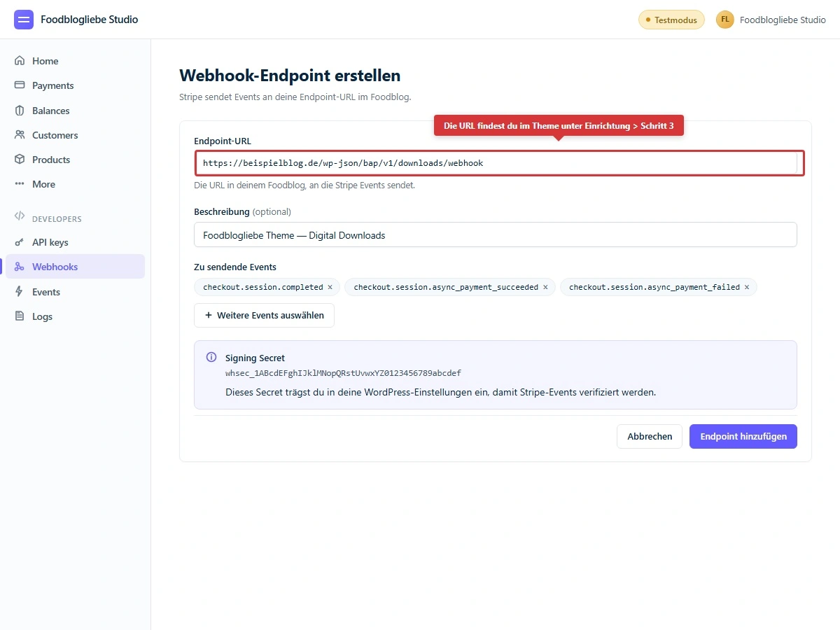Open Balances via its sidebar icon
This screenshot has width=840, height=630.
(x=19, y=110)
